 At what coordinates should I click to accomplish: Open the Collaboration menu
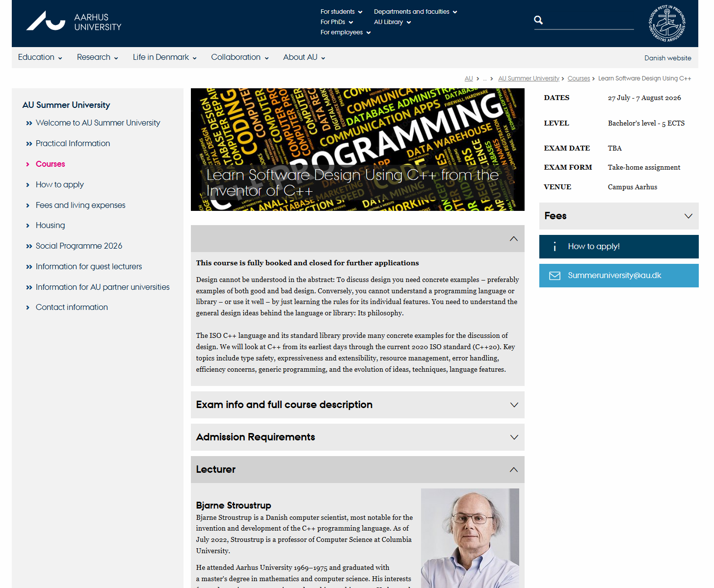[240, 57]
